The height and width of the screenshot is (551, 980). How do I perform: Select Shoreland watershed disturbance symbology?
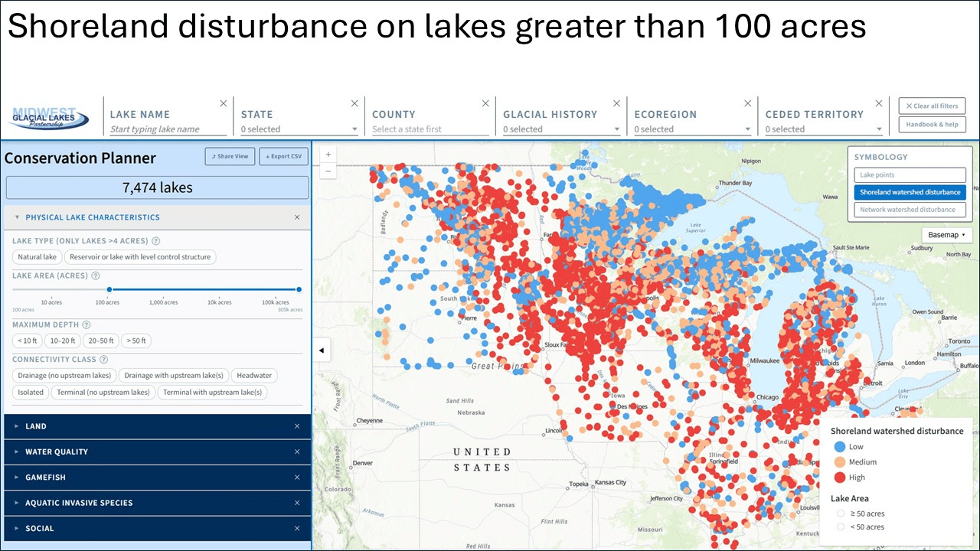tap(910, 192)
